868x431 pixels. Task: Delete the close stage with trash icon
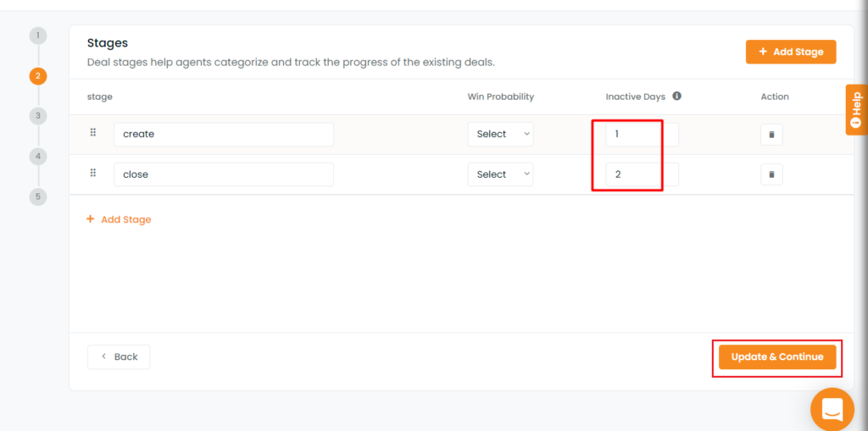[771, 174]
